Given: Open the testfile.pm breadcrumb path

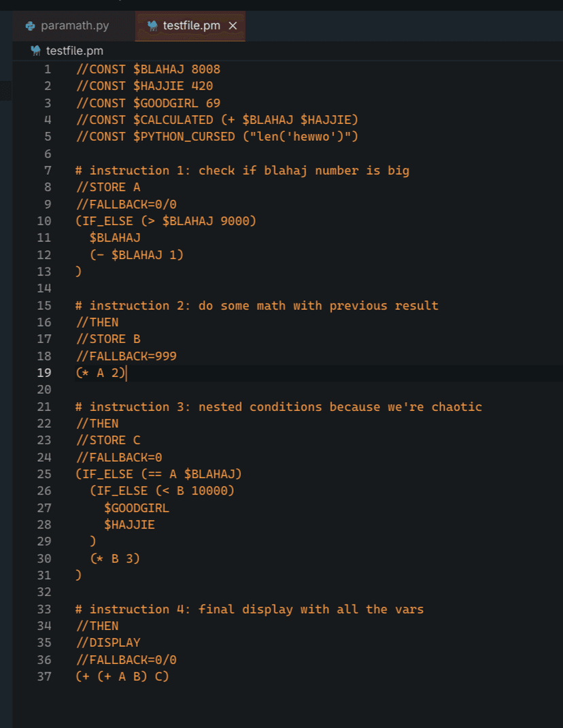Looking at the screenshot, I should tap(75, 50).
